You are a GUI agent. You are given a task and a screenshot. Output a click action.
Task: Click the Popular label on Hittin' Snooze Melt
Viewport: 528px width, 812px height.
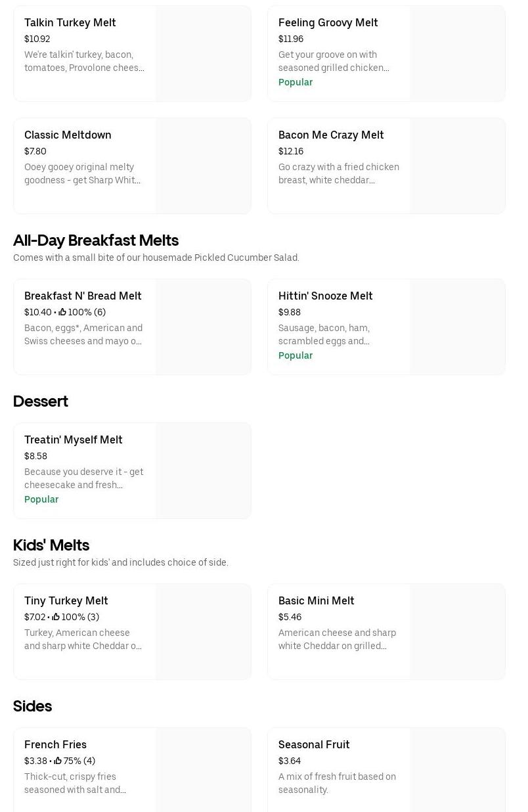296,356
